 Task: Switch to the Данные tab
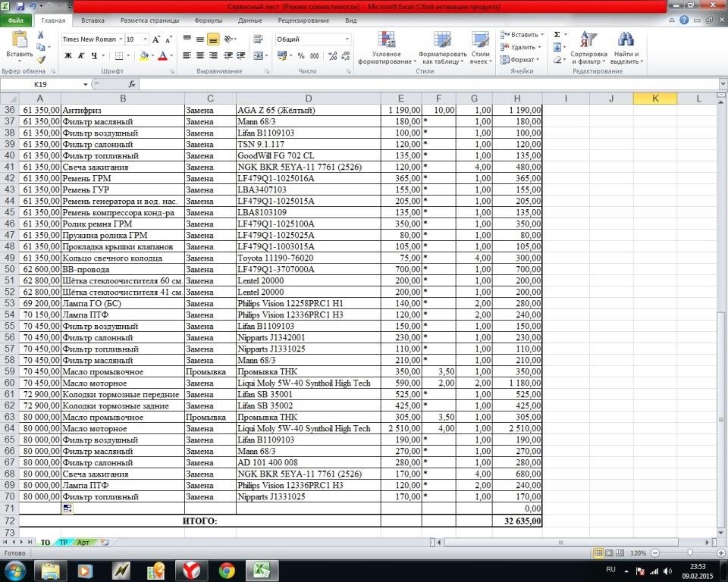[249, 20]
